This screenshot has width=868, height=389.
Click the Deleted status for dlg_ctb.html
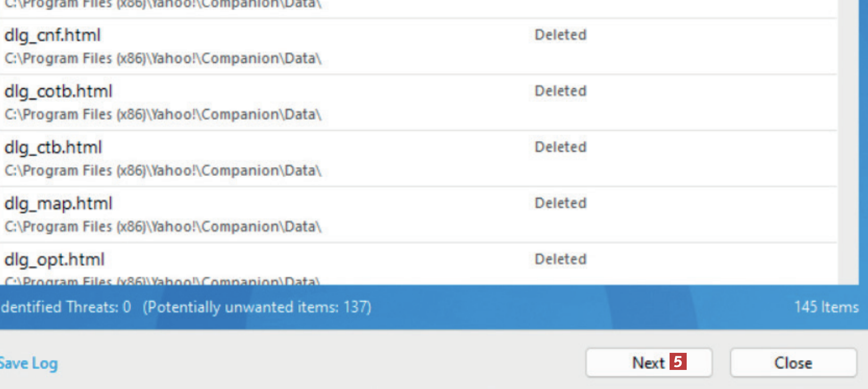pyautogui.click(x=561, y=147)
